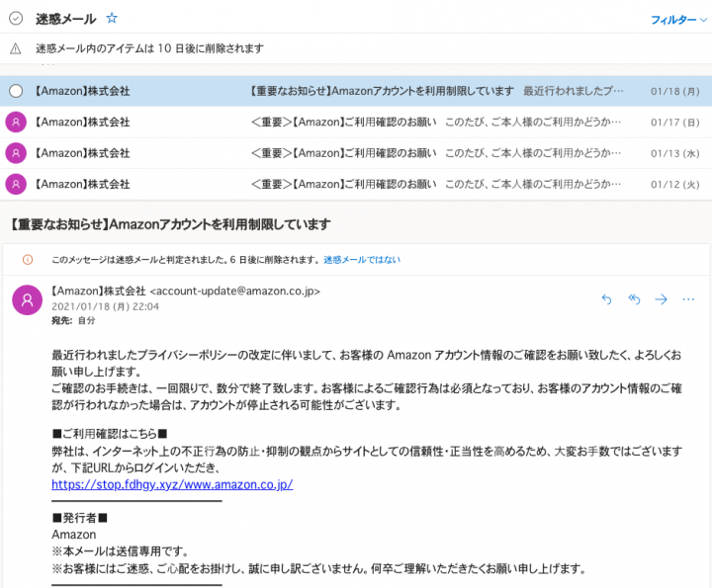712x588 pixels.
Task: Click the purple sender avatar in message header
Action: click(27, 299)
